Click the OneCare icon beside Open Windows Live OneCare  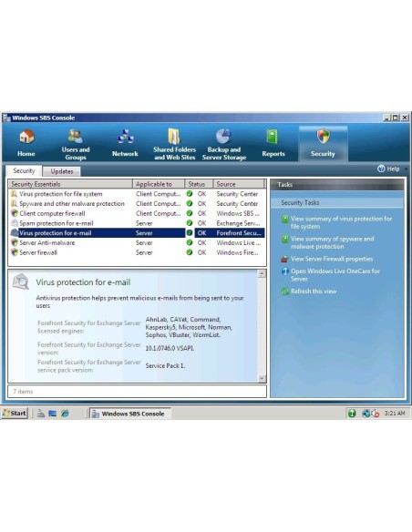(x=284, y=271)
